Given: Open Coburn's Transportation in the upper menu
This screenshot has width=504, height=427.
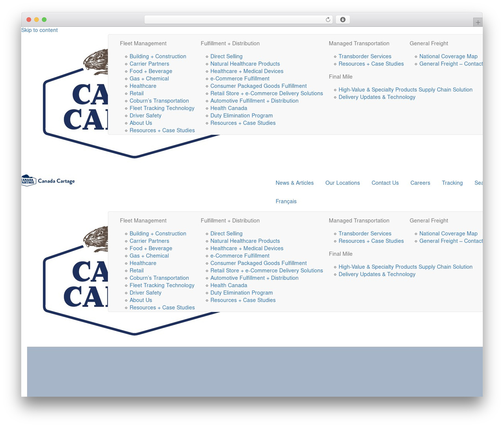Looking at the screenshot, I should (x=159, y=101).
